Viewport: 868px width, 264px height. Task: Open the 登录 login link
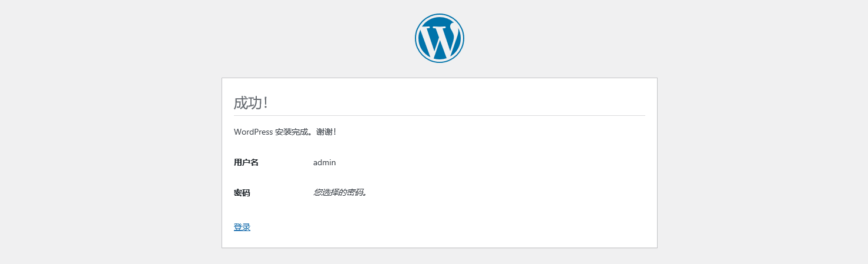pos(242,227)
